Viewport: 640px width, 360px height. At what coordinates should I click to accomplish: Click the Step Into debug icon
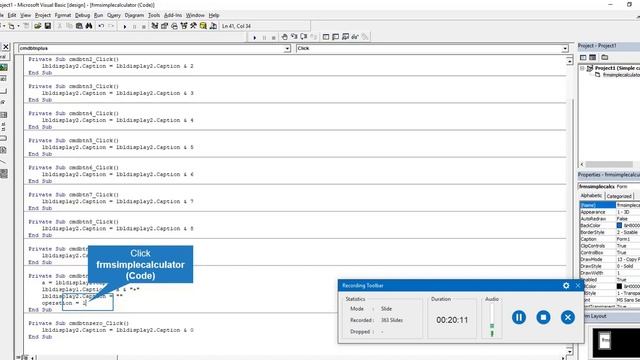(x=294, y=37)
